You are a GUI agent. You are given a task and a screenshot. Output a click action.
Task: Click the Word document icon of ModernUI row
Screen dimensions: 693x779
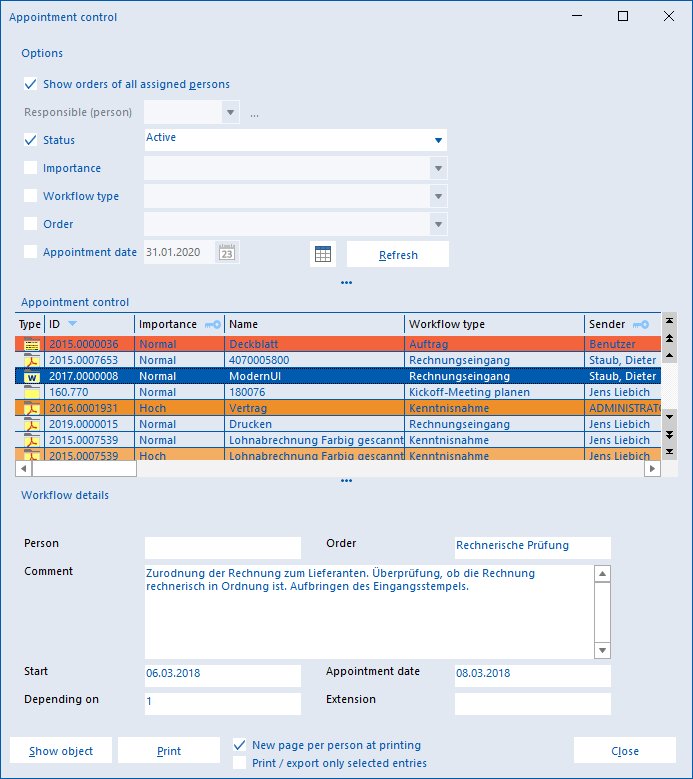pyautogui.click(x=32, y=376)
